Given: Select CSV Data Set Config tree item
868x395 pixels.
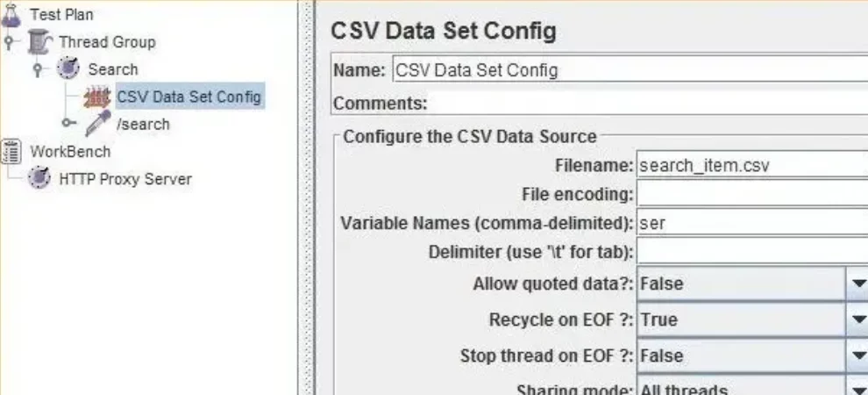Looking at the screenshot, I should (189, 96).
